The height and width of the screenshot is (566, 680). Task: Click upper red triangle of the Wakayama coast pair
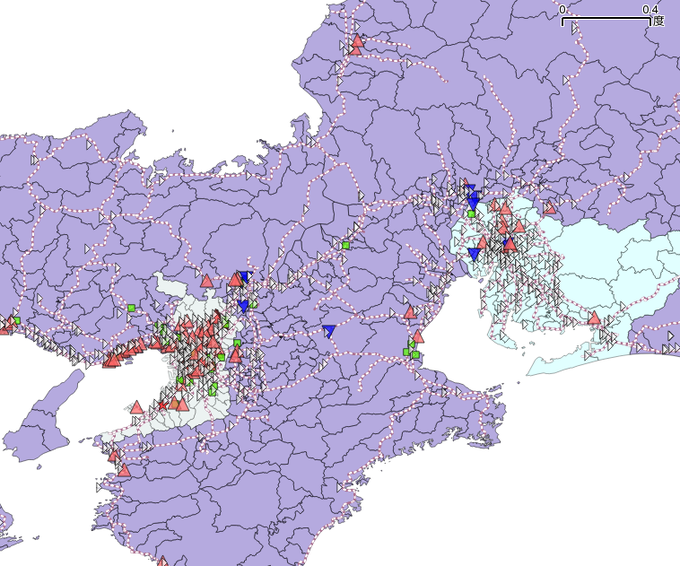point(114,456)
